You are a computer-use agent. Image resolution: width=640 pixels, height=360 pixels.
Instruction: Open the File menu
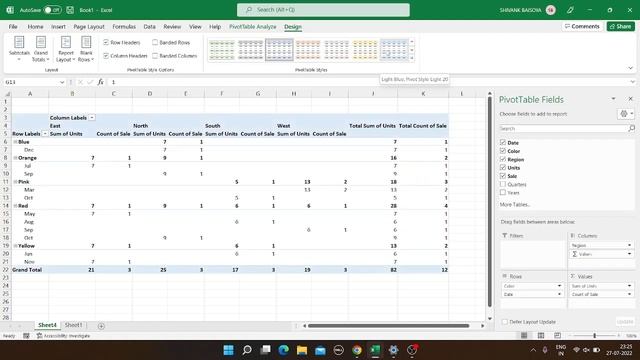(13, 27)
